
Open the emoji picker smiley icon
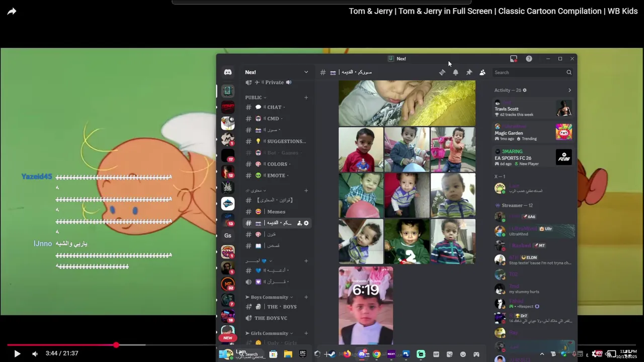pyautogui.click(x=463, y=354)
